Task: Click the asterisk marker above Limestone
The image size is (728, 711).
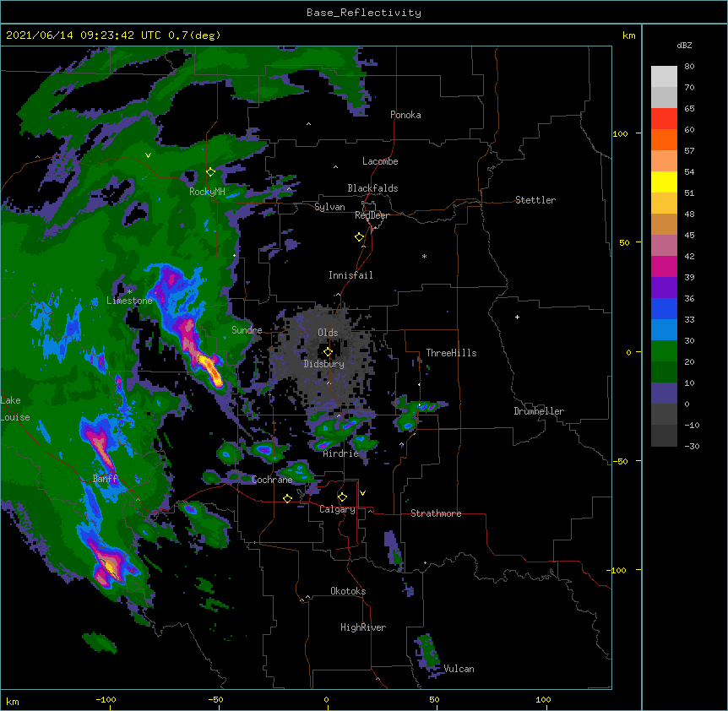Action: click(x=130, y=291)
